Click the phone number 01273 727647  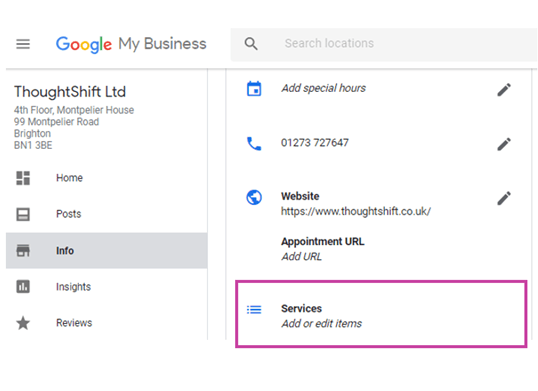click(315, 142)
